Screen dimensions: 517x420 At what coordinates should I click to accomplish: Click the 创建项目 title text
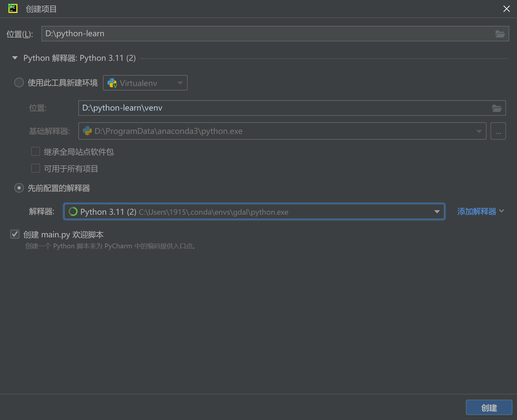coord(41,9)
